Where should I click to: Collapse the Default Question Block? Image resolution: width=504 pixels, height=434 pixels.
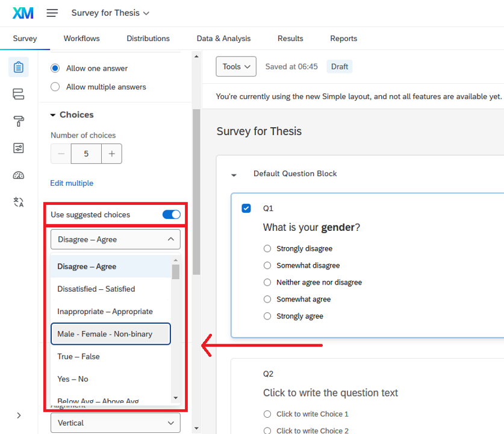(234, 174)
